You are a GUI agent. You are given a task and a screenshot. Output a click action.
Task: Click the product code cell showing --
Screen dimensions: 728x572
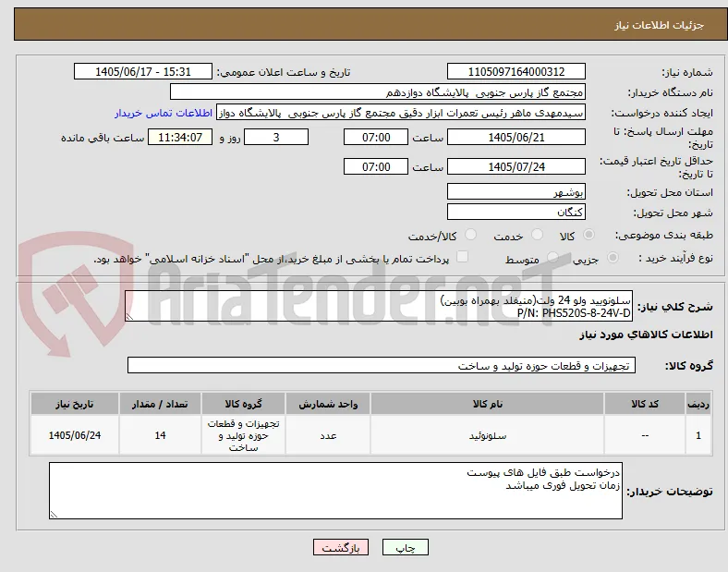645,435
